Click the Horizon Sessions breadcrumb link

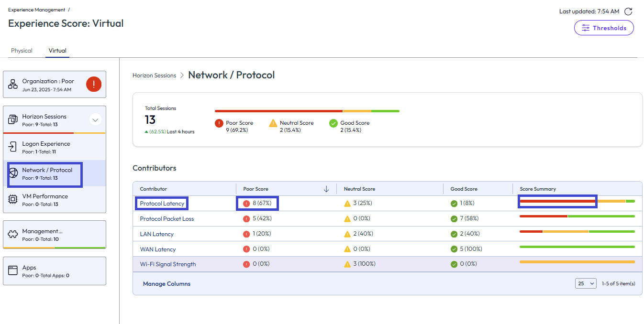click(155, 76)
